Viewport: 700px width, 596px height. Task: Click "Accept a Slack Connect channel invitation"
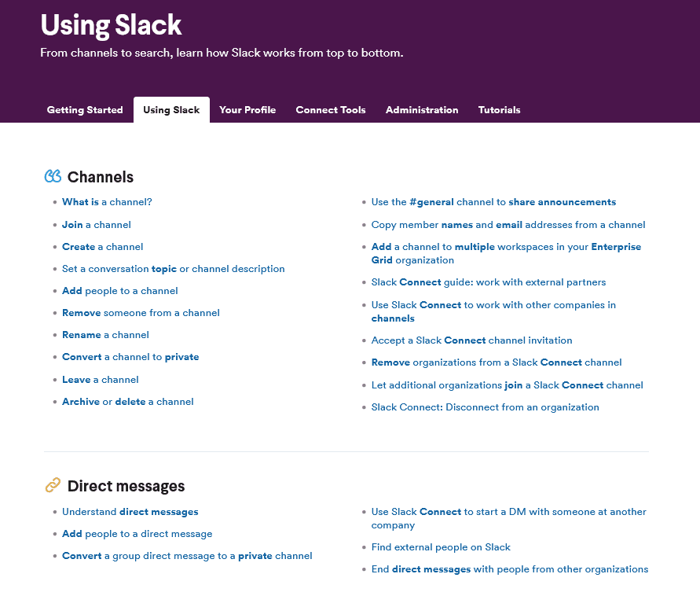[x=471, y=340]
